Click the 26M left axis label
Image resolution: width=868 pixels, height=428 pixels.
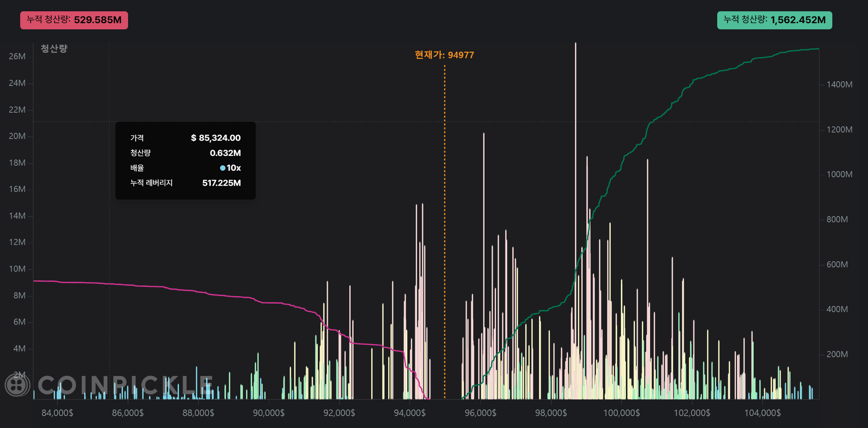pyautogui.click(x=17, y=56)
